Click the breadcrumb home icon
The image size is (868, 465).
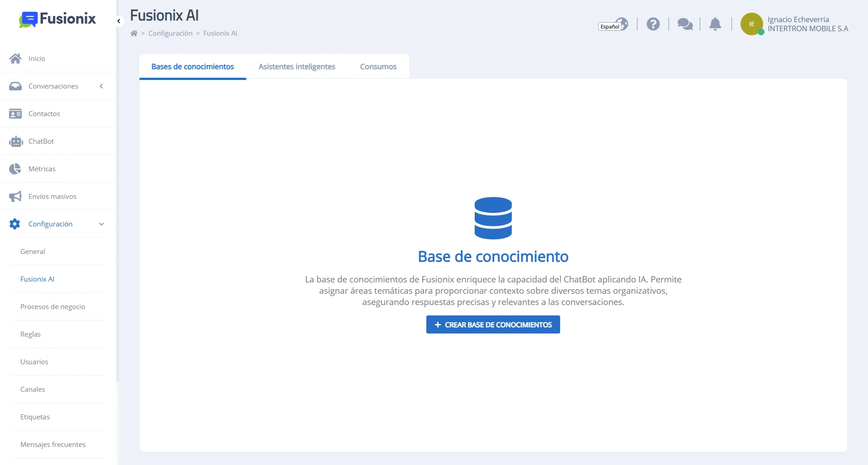(134, 33)
